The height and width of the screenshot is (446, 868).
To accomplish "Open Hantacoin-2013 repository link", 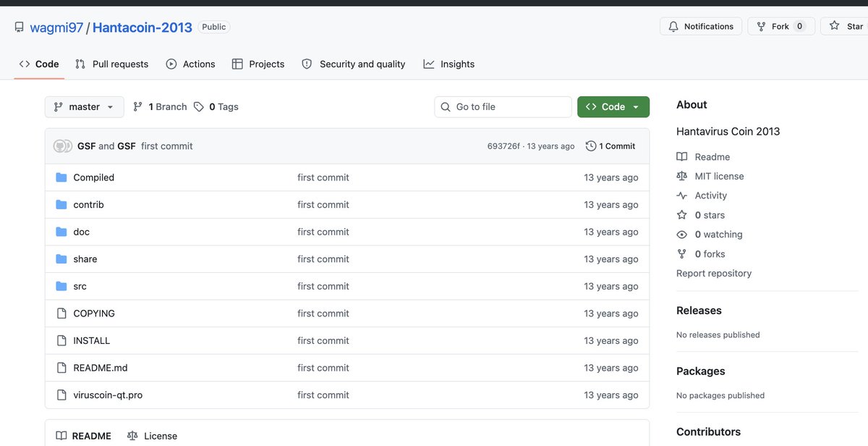I will (x=142, y=28).
